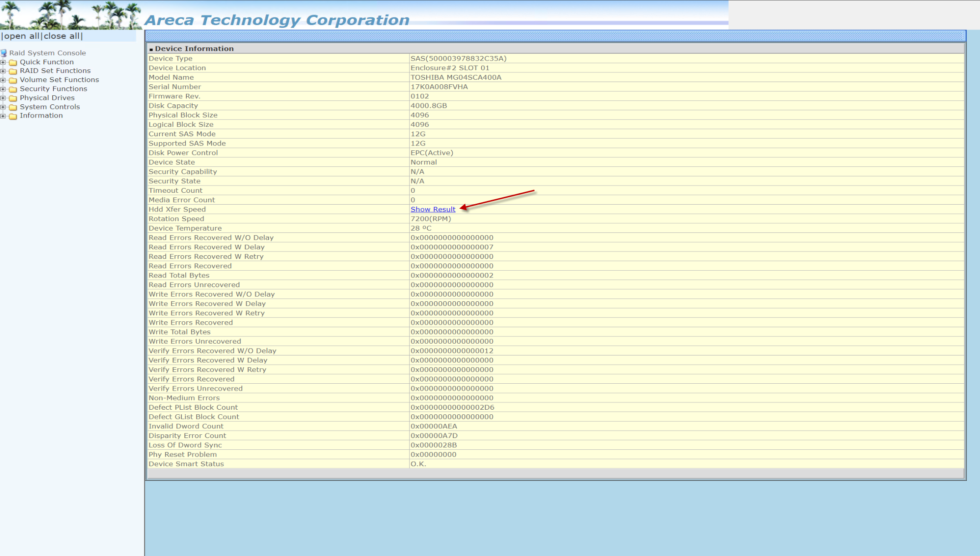Click the Phy Reset Problem label
Image resolution: width=980 pixels, height=556 pixels.
(x=183, y=454)
